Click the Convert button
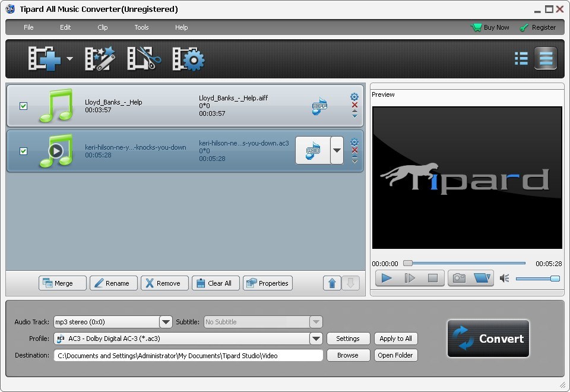The width and height of the screenshot is (570, 392). pos(488,339)
